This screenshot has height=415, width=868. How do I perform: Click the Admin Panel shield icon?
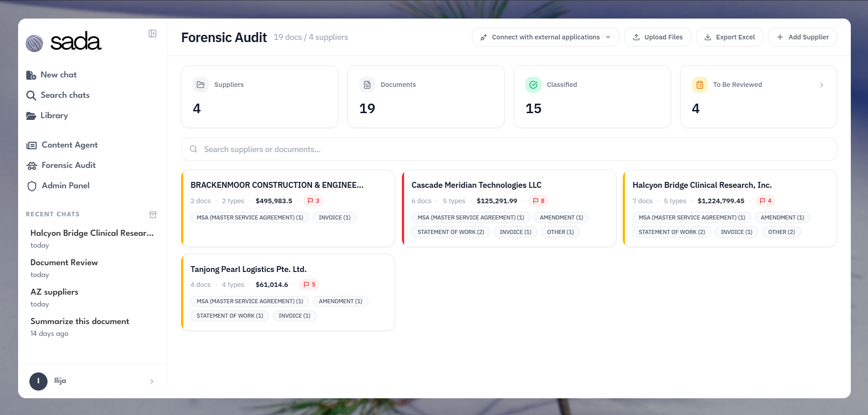[x=32, y=186]
